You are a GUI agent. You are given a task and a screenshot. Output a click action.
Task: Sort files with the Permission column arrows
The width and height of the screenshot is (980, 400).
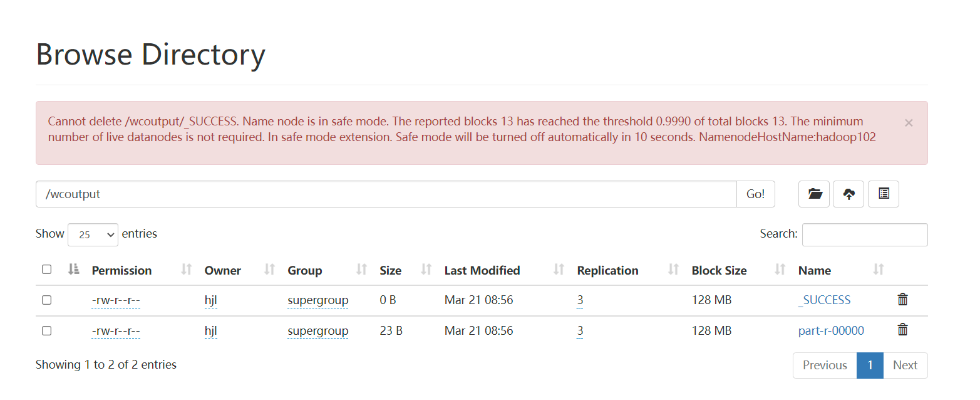tap(185, 269)
